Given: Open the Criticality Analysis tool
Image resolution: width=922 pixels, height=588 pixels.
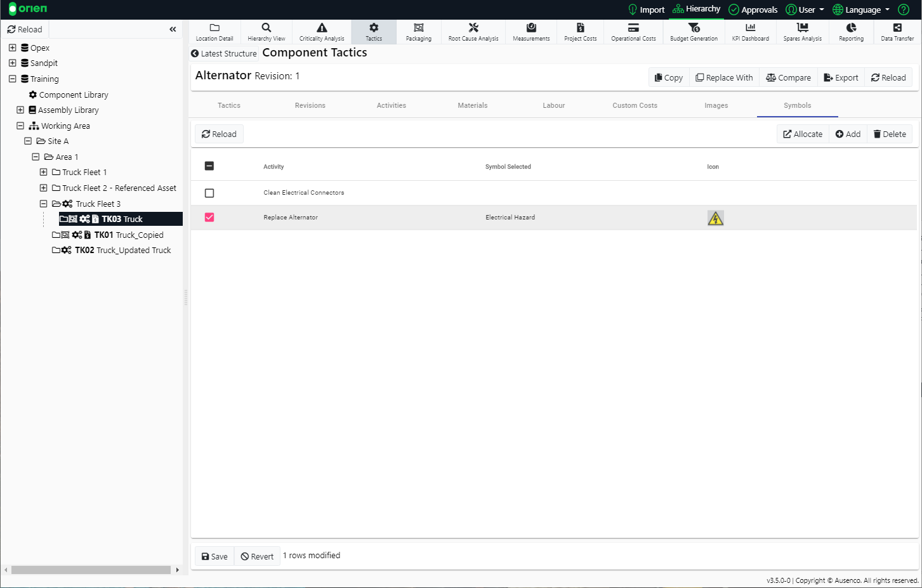Looking at the screenshot, I should pyautogui.click(x=321, y=32).
